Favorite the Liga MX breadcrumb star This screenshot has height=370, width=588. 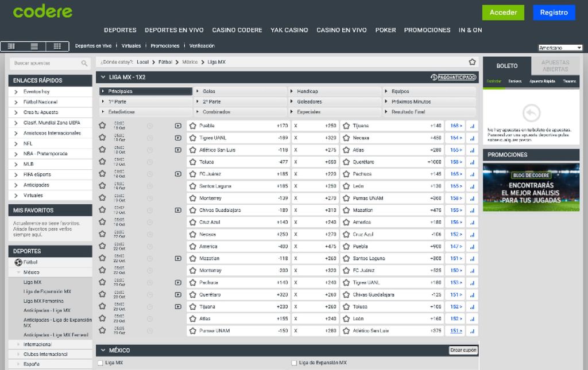[472, 62]
